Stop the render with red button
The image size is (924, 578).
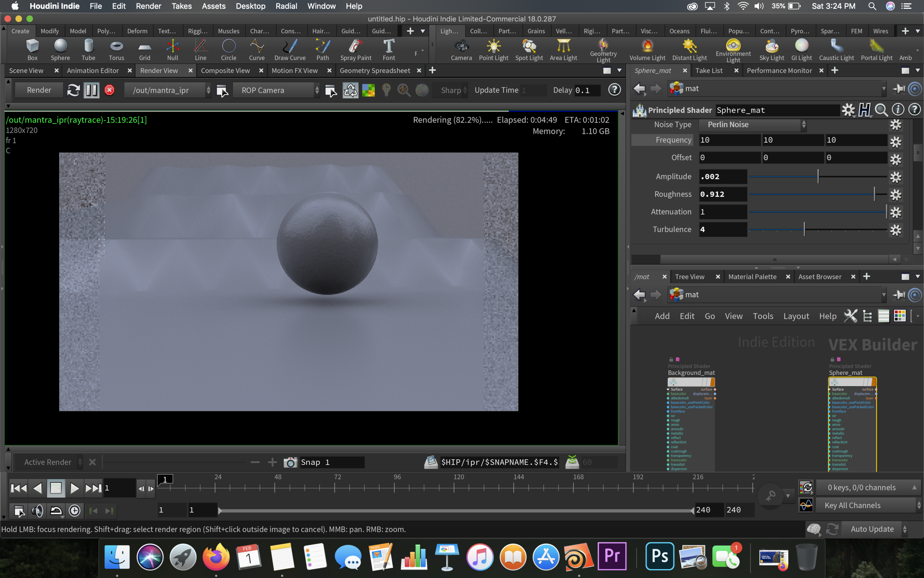(110, 90)
